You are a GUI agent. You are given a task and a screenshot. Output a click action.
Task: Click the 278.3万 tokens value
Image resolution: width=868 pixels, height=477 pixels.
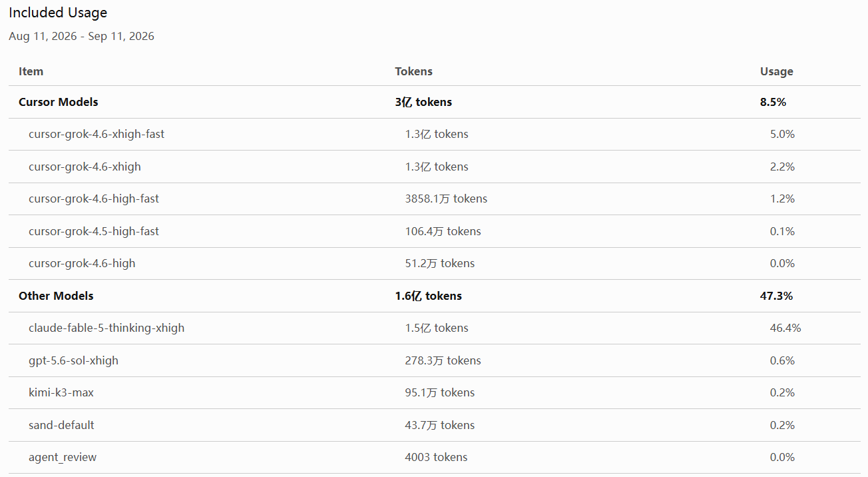(443, 360)
